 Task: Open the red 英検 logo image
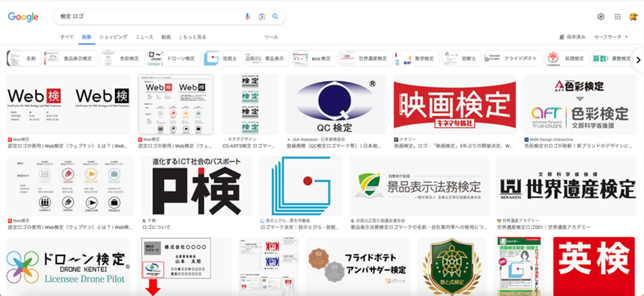(x=594, y=266)
